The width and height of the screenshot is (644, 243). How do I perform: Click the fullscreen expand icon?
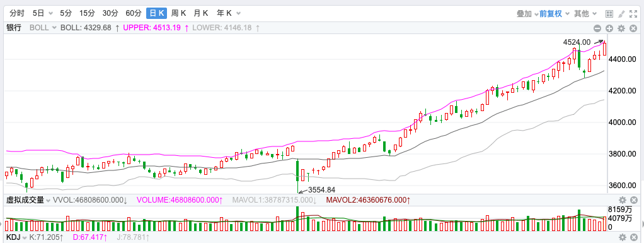click(633, 13)
